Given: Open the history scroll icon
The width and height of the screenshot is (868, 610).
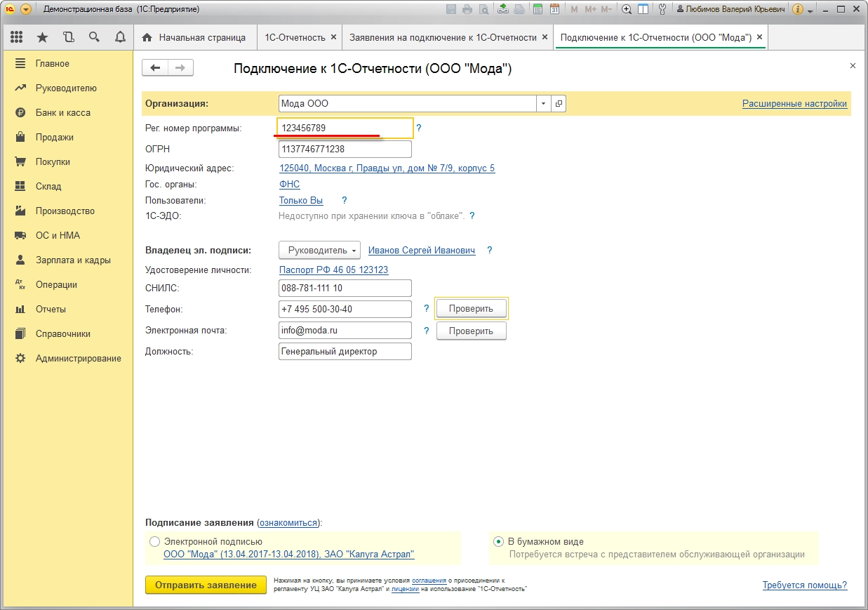Looking at the screenshot, I should pyautogui.click(x=68, y=37).
